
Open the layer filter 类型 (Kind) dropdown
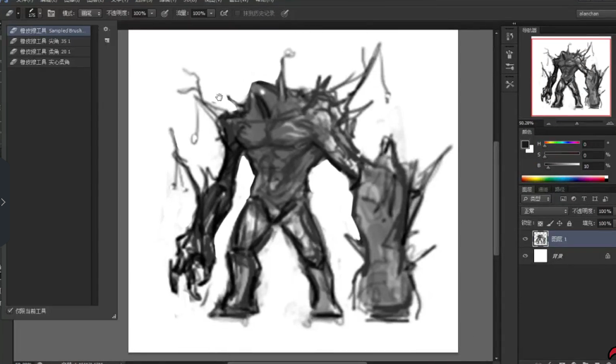536,199
